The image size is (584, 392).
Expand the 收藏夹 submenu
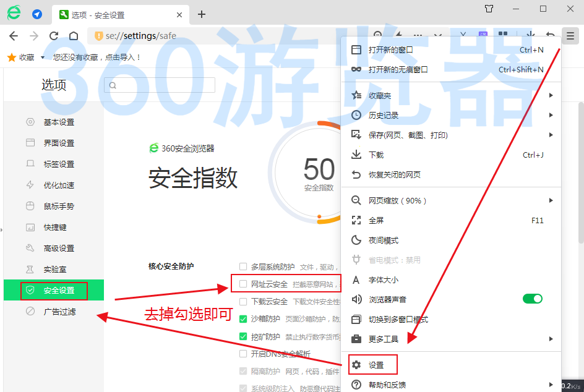[x=451, y=96]
